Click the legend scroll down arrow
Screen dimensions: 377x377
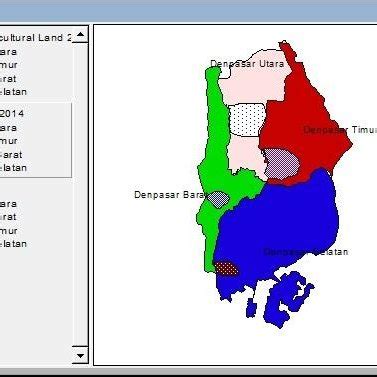80,356
